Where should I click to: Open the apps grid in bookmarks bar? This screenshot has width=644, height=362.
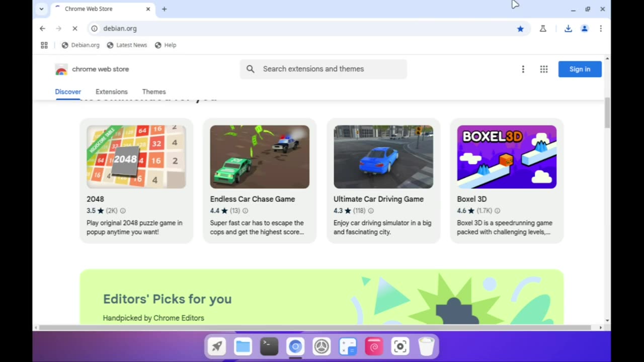point(44,45)
